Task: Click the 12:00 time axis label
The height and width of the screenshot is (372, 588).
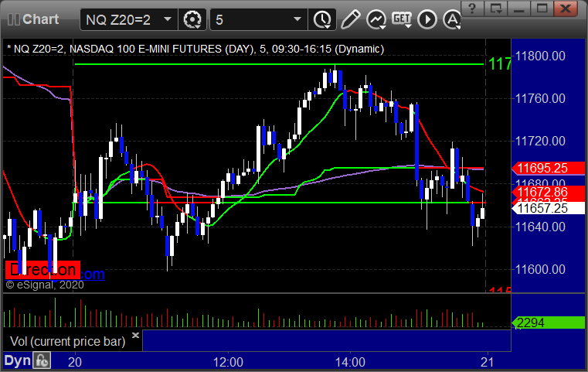Action: click(228, 362)
